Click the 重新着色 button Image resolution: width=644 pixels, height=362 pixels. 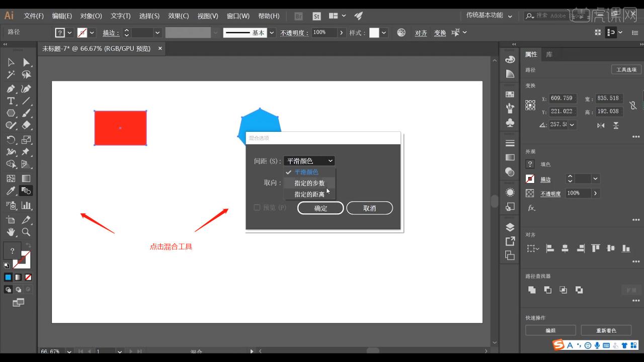click(606, 330)
